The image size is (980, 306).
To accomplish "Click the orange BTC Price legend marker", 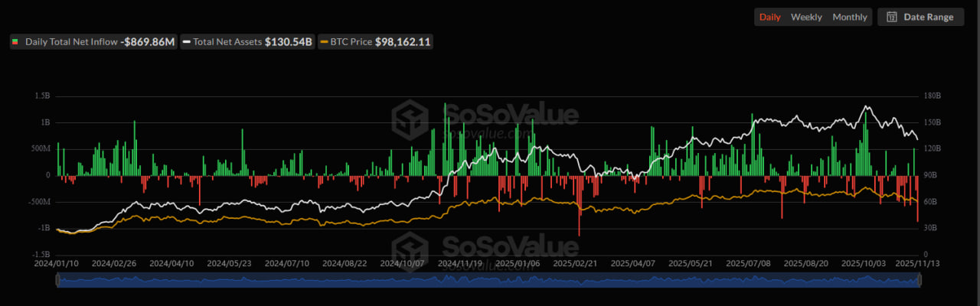I will pyautogui.click(x=325, y=41).
